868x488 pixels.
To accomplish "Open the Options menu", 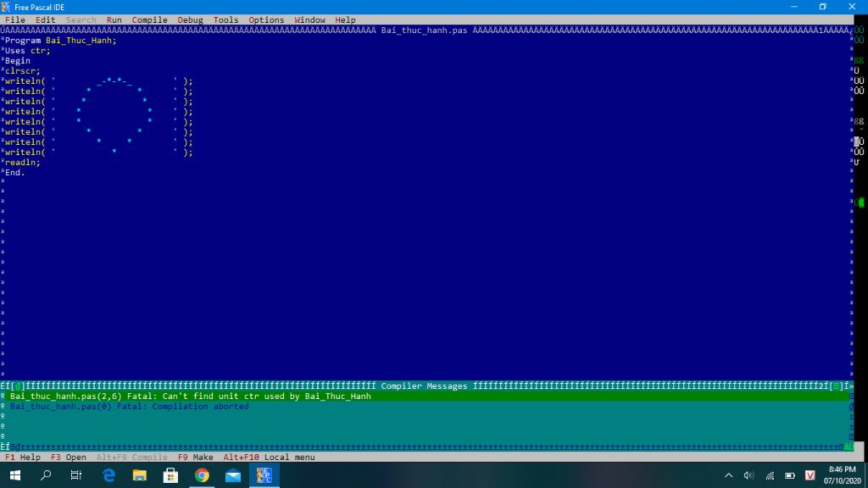I will 266,20.
